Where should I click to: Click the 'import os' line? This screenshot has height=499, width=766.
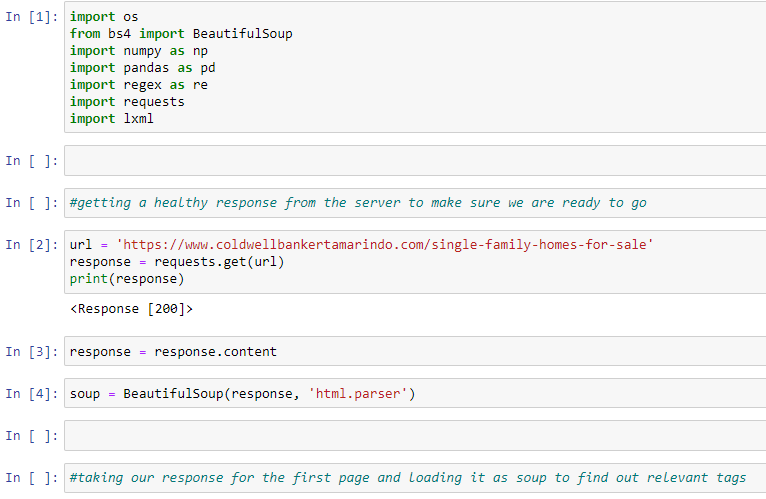(104, 17)
